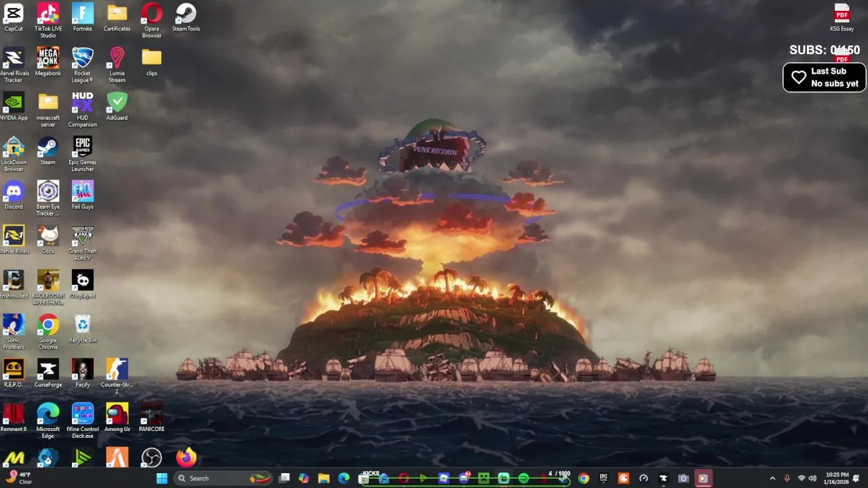
Task: Select the Google Chrome desktop shortcut
Action: tap(48, 332)
